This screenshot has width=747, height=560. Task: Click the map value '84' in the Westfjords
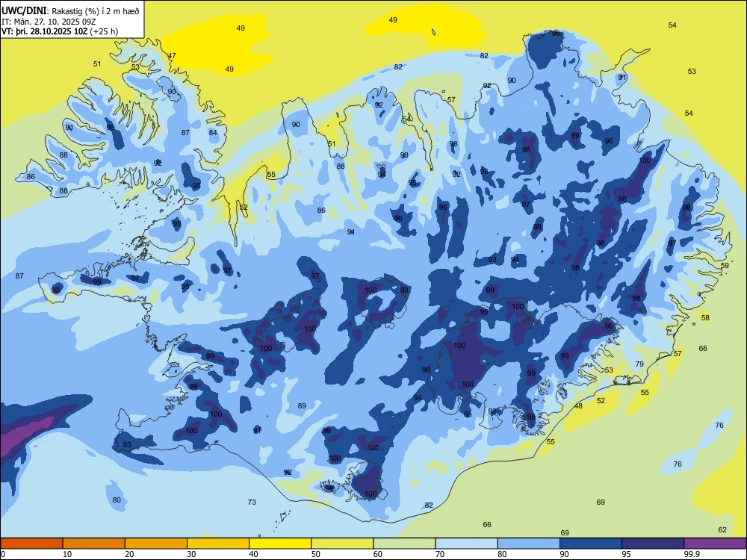(213, 133)
